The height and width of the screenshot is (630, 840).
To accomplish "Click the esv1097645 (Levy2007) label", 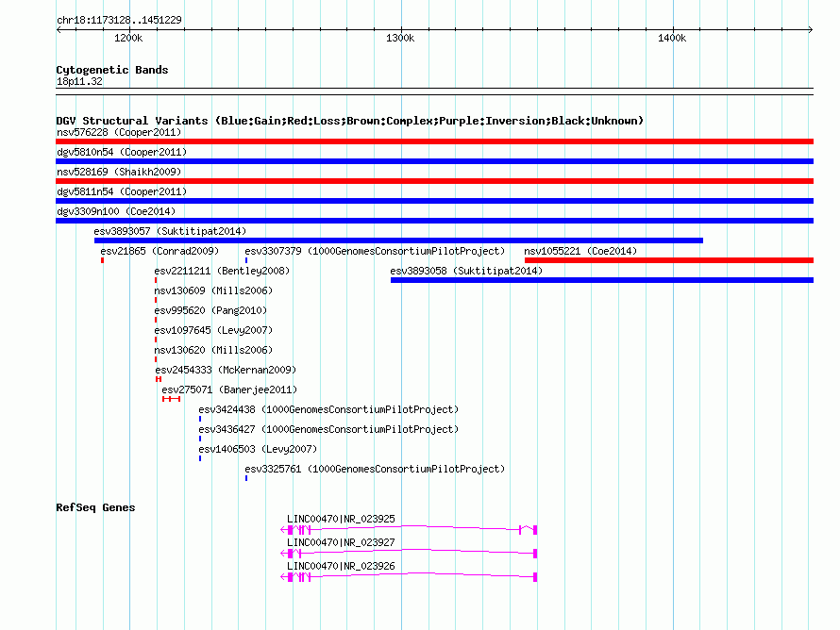I will click(213, 330).
